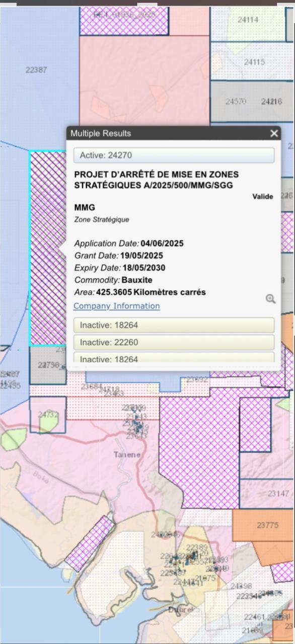
Task: Expand the Inactive: 22260 result
Action: (x=174, y=342)
